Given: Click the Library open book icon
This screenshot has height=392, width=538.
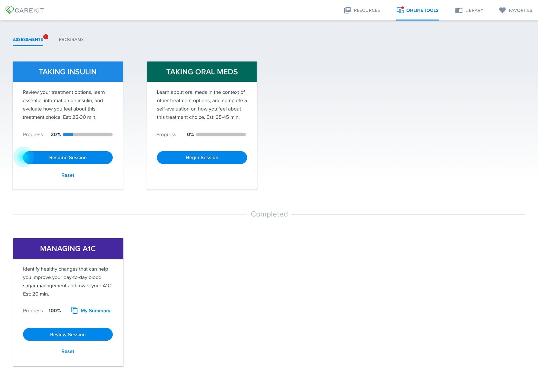Looking at the screenshot, I should [x=459, y=10].
